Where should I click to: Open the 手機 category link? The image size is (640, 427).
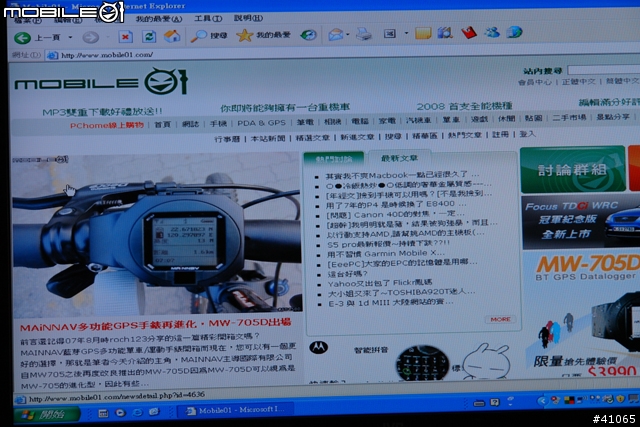(x=218, y=123)
